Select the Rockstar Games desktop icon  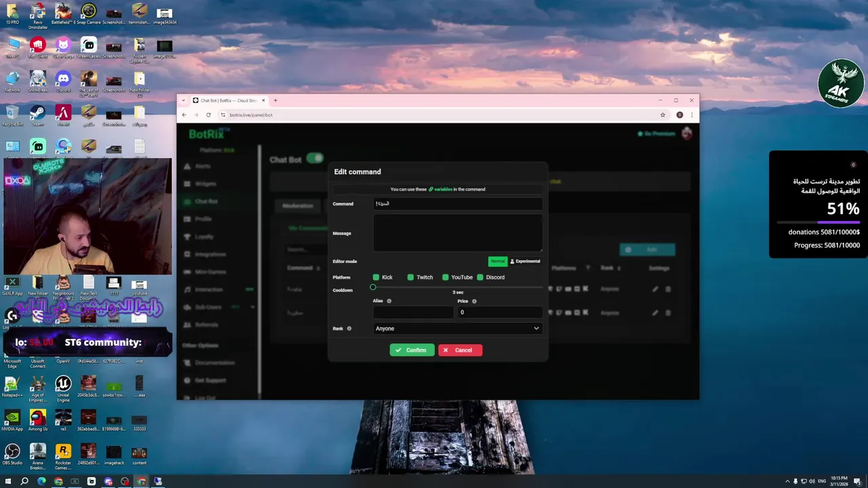click(x=63, y=457)
